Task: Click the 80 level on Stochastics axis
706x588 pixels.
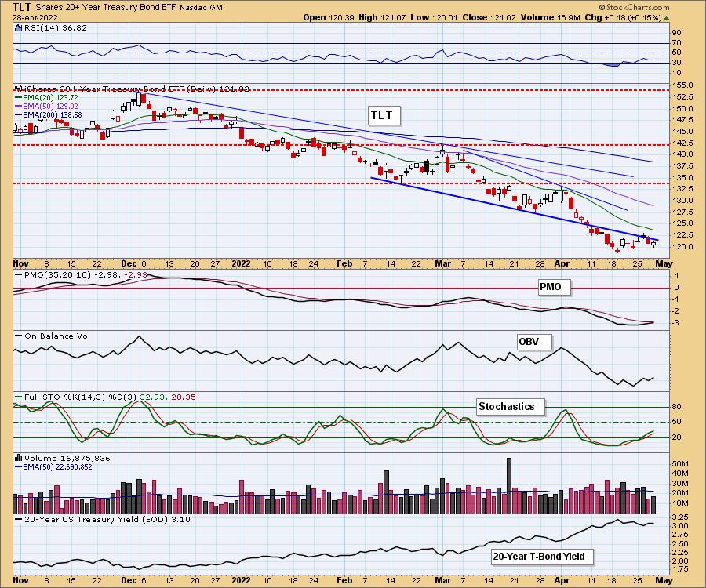Action: [677, 407]
